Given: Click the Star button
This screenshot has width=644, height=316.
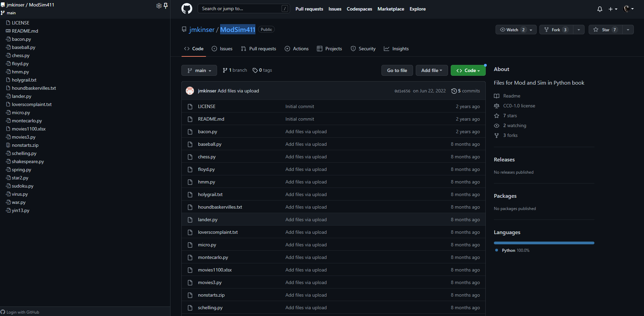Looking at the screenshot, I should [606, 30].
